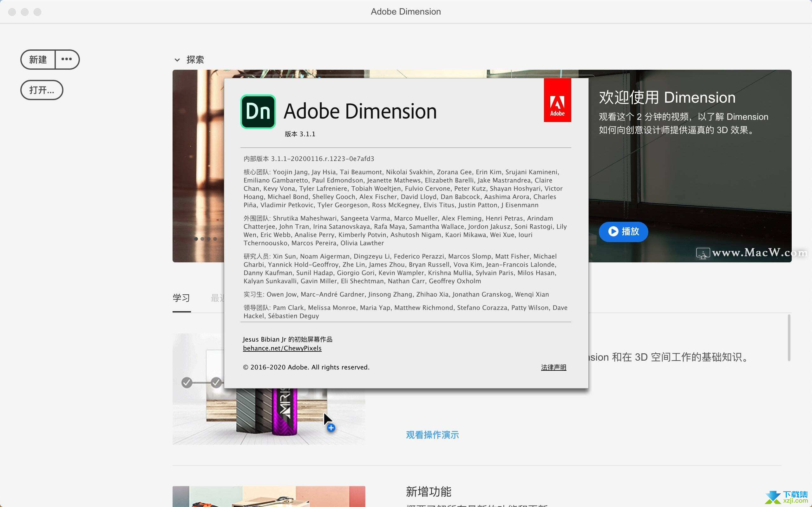Click the 法律声明 legal notice link

pos(553,367)
